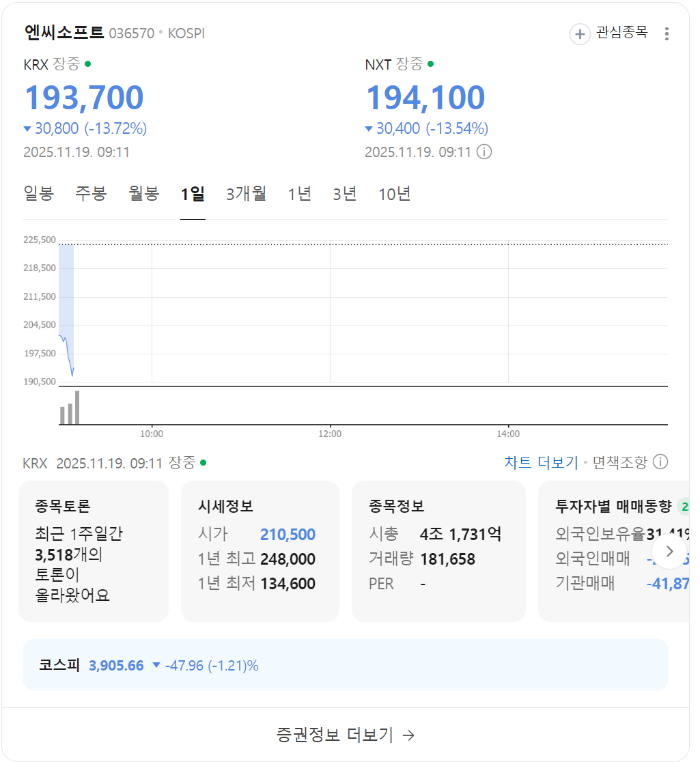This screenshot has height=762, width=700.
Task: Click the right chevron to scroll info cards
Action: (669, 551)
